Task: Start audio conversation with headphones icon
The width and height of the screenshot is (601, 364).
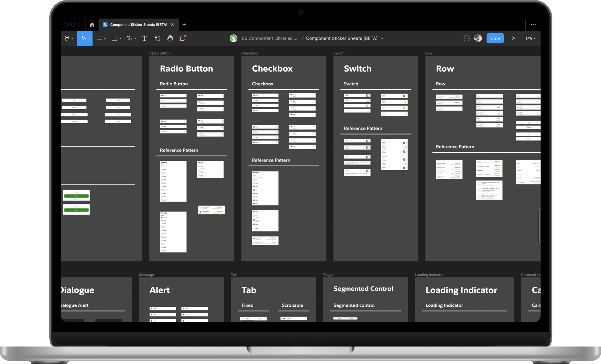Action: pos(466,38)
